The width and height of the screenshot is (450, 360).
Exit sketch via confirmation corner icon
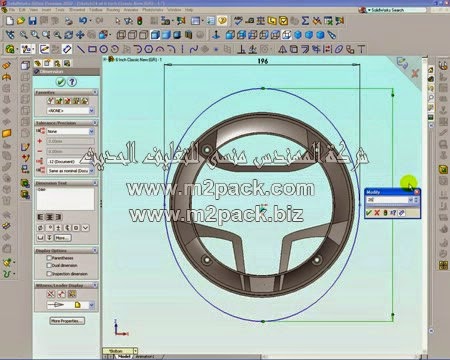(402, 63)
